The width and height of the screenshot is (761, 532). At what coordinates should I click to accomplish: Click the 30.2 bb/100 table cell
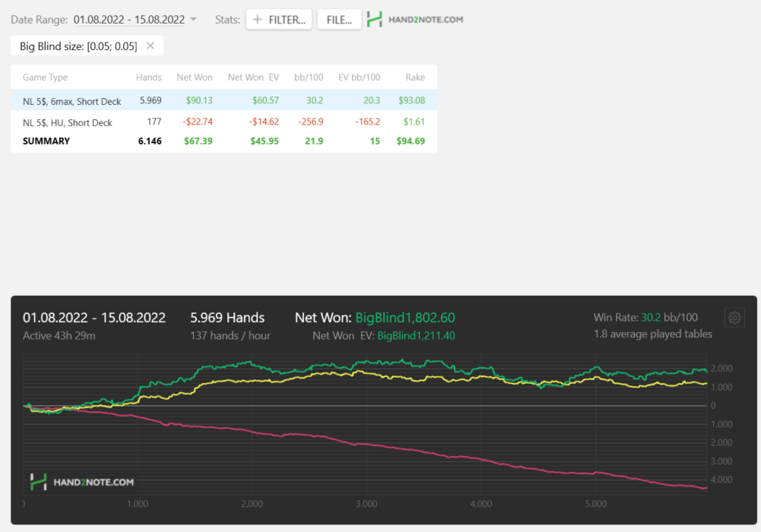pyautogui.click(x=315, y=100)
